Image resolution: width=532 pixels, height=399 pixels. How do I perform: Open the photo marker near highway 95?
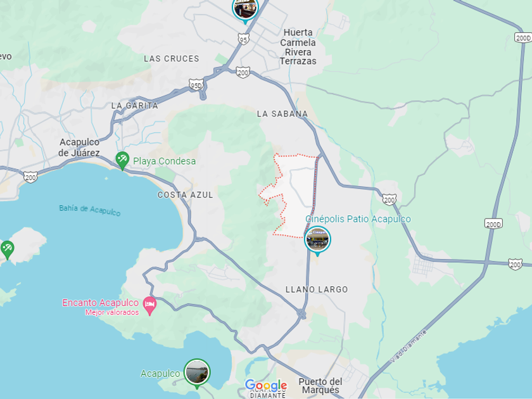coord(245,9)
